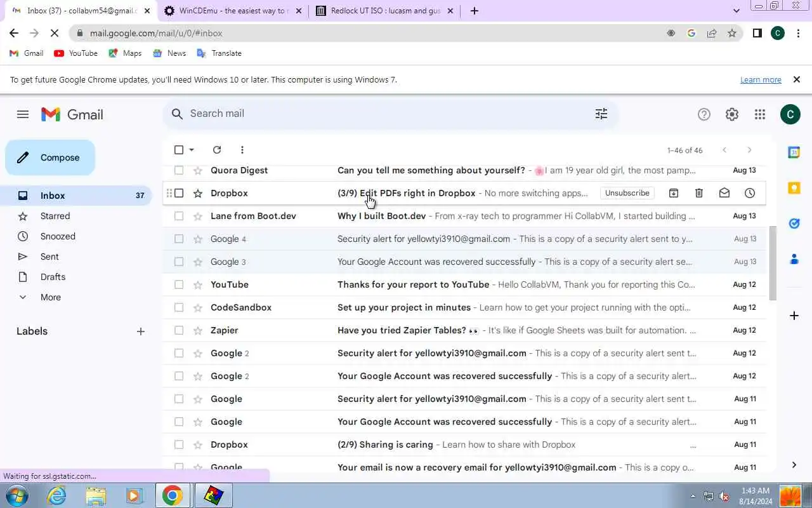Select the Dropbox Edit PDFs email checkbox
Screen dimensions: 812x508
point(179,193)
